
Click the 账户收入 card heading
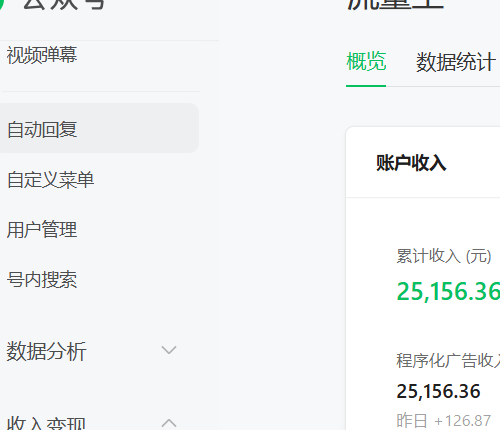click(411, 163)
